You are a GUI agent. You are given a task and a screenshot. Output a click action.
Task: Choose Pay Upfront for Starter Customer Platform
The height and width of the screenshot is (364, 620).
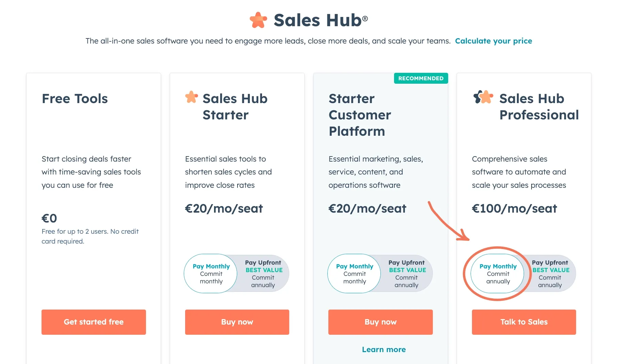pyautogui.click(x=407, y=274)
